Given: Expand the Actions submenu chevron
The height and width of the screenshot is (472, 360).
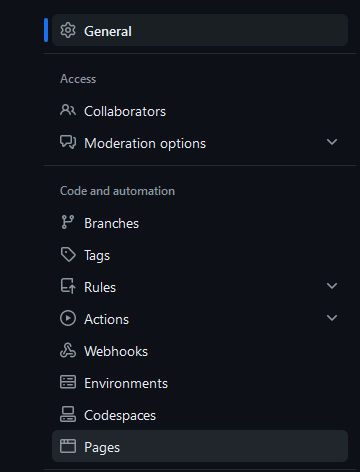Looking at the screenshot, I should 332,318.
